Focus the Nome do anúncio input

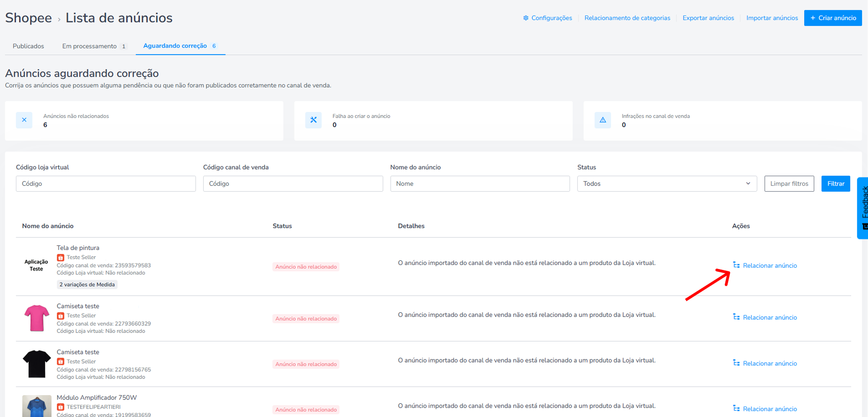pos(480,184)
